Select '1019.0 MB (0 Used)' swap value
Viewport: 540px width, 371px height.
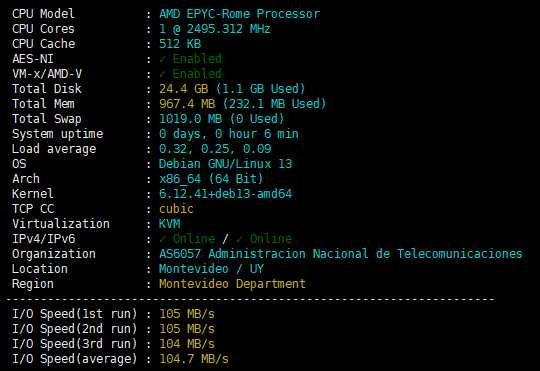coord(222,119)
